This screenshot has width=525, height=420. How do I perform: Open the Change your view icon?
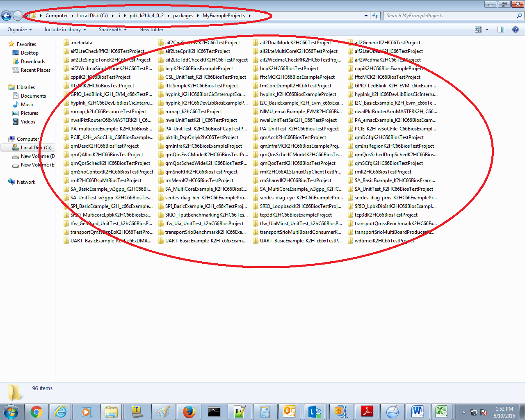pyautogui.click(x=478, y=30)
